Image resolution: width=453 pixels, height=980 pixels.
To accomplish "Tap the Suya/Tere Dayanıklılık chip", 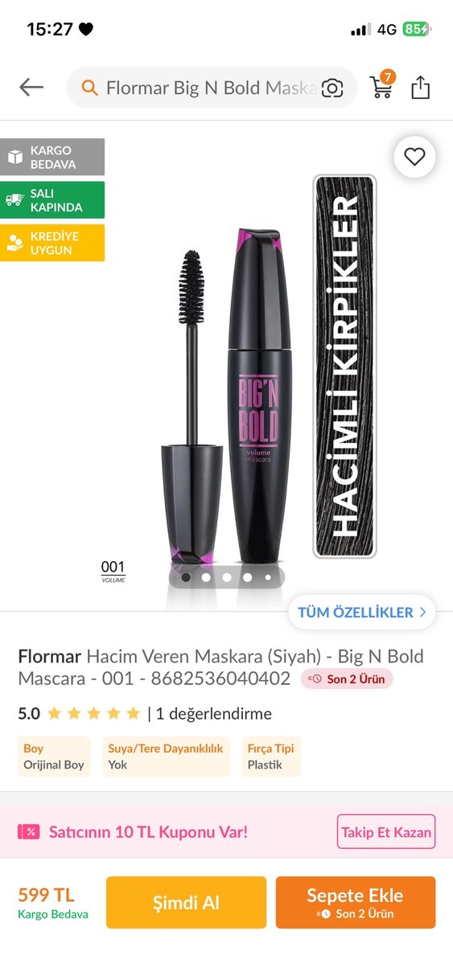I will [x=166, y=757].
